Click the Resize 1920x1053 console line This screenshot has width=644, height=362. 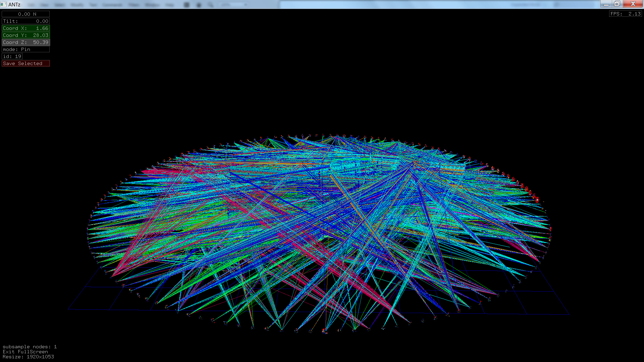28,357
